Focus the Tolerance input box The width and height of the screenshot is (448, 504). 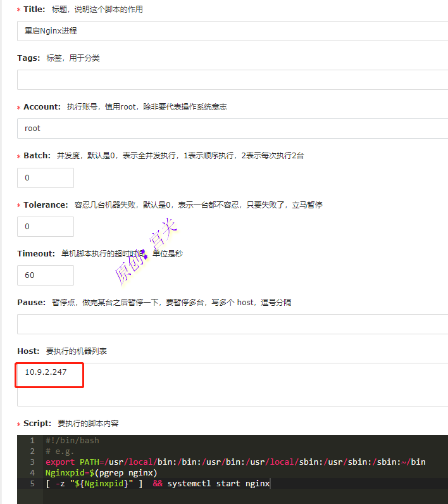pyautogui.click(x=46, y=226)
